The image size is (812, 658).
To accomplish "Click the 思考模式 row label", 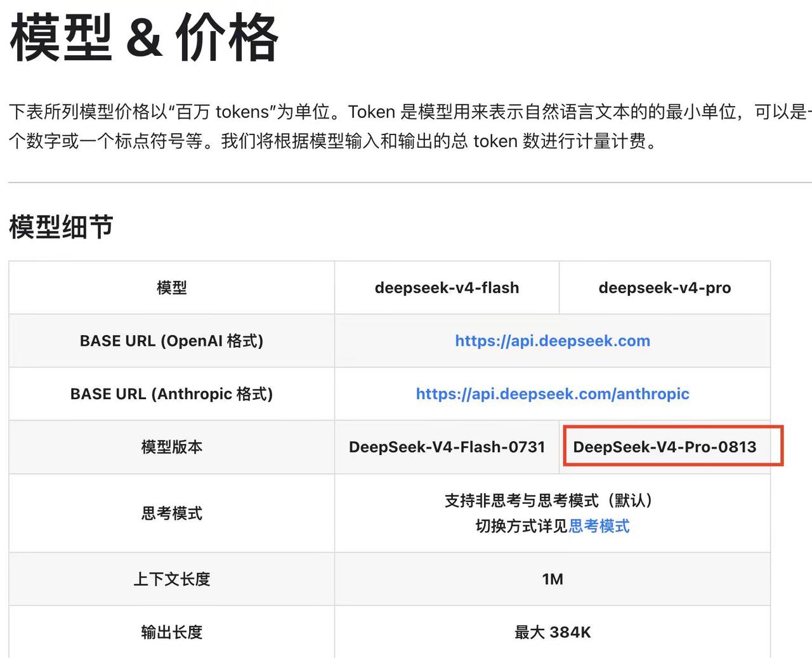I will click(x=172, y=513).
